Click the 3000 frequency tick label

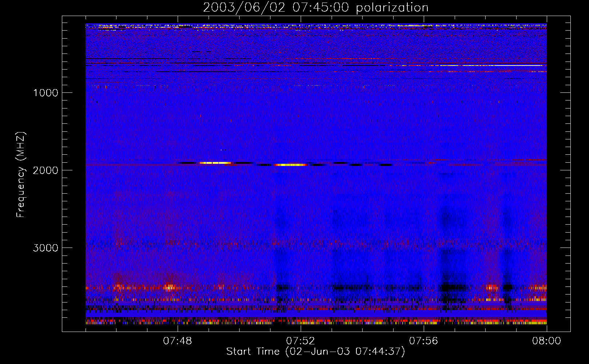(x=46, y=248)
